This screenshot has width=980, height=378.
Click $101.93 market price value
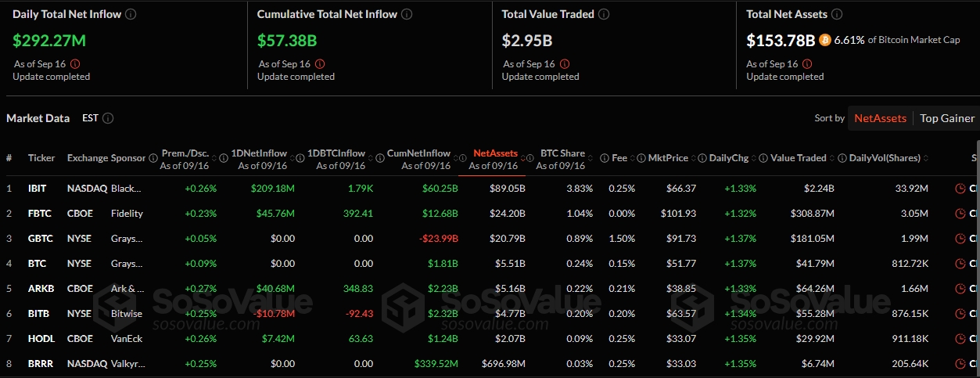point(679,214)
